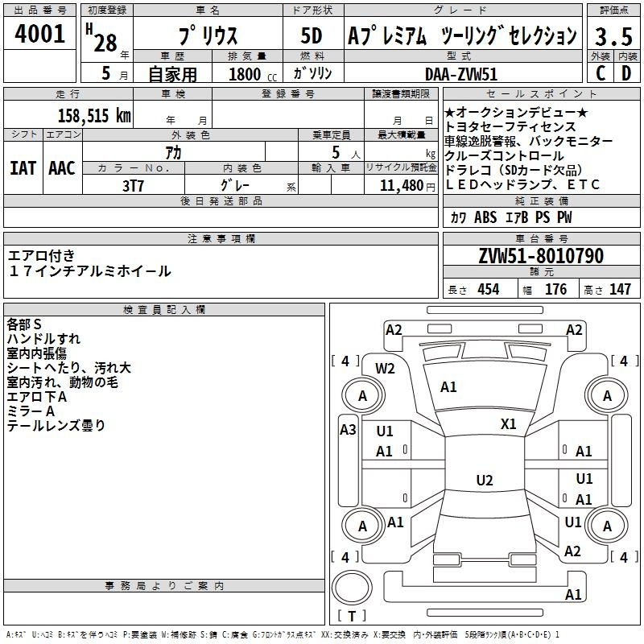Select the A3 mark on the diagram

(348, 430)
